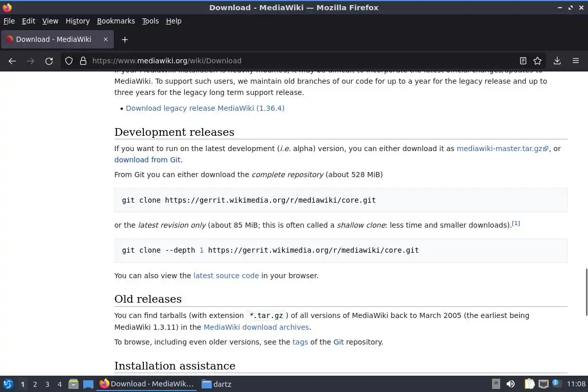
Task: Select the Download - MediaWiki tab
Action: point(57,39)
